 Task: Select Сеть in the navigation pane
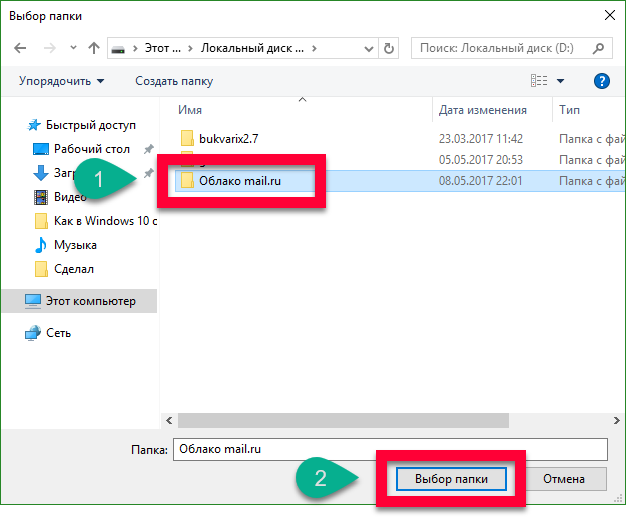pyautogui.click(x=58, y=333)
